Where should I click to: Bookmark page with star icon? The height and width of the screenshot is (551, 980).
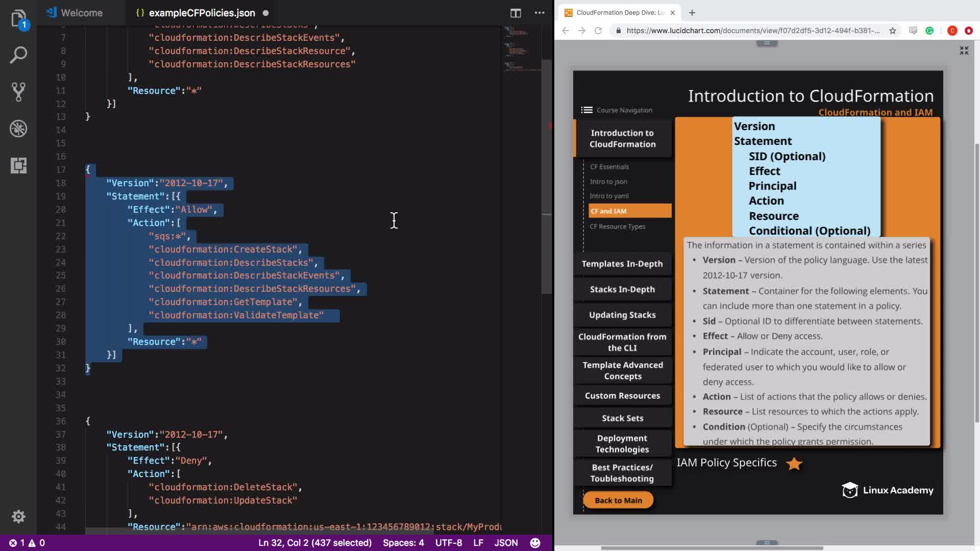(892, 31)
